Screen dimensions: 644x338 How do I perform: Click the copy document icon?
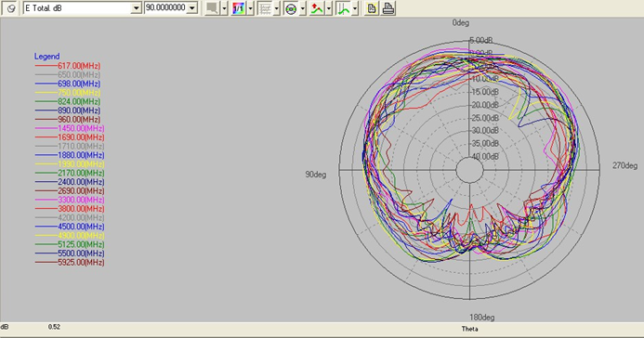372,8
